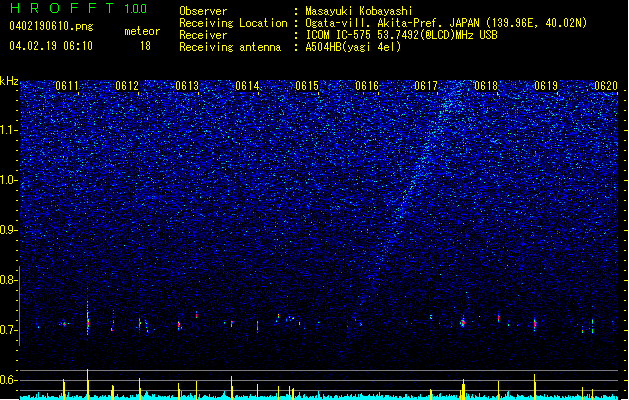
Task: Click the antenna A504HB(yagi 4el) text
Action: tap(353, 47)
